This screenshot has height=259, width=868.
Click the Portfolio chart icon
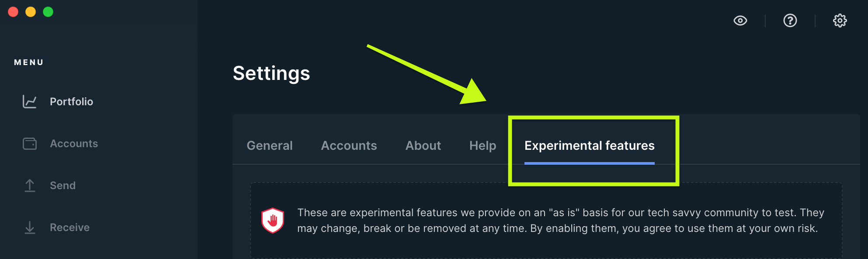[x=30, y=102]
